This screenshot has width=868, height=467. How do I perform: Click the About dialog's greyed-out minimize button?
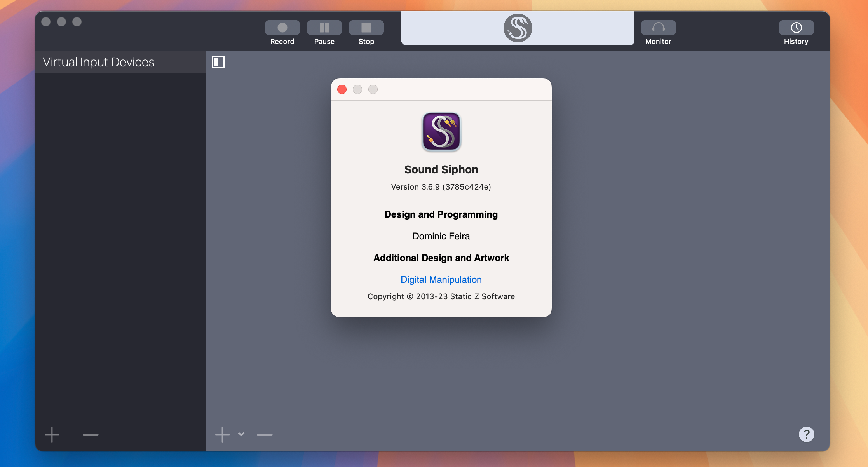tap(357, 89)
